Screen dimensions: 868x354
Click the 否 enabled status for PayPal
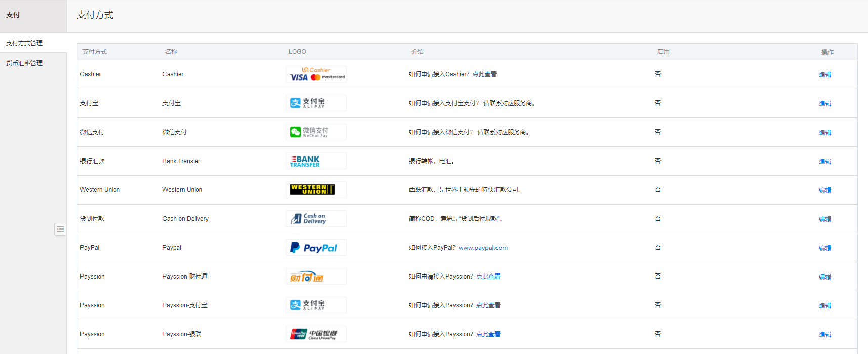pos(658,248)
